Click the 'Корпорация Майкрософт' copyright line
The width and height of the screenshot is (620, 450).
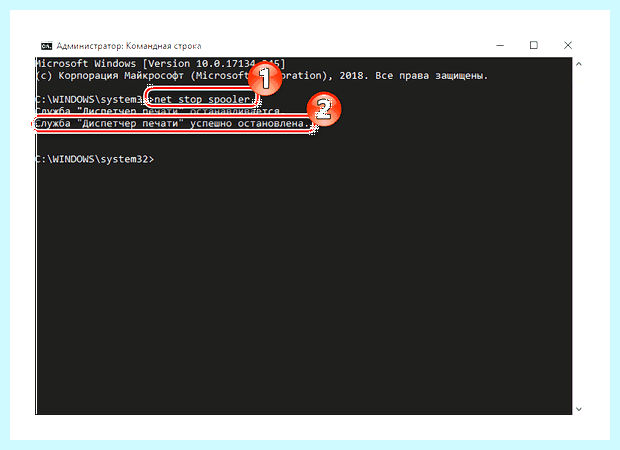[262, 76]
